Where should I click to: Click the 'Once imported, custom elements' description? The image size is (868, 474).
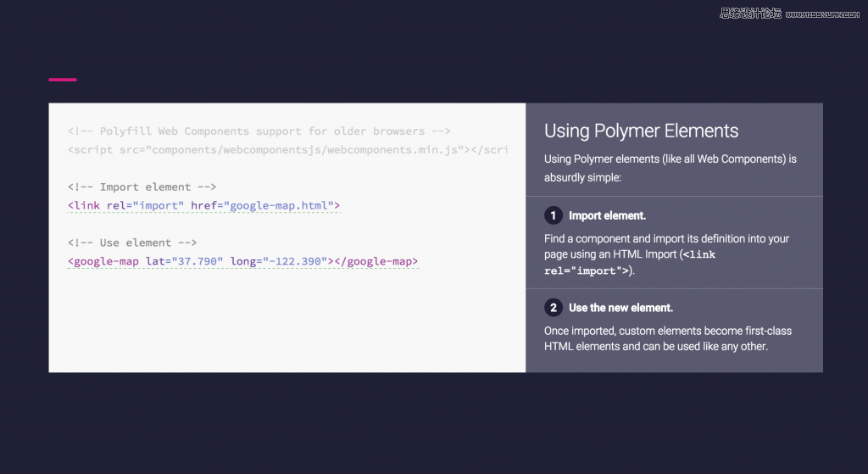coord(668,338)
